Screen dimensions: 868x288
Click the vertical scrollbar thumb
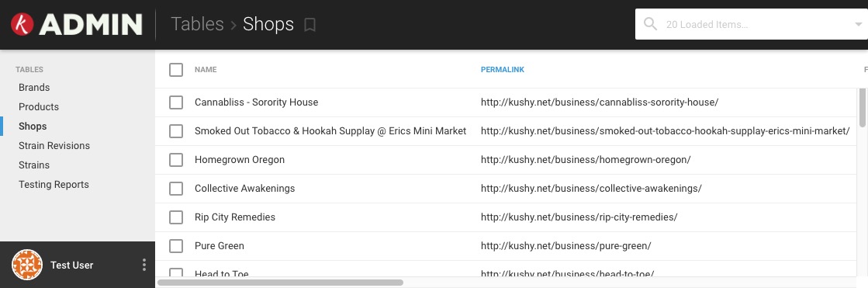(x=863, y=107)
